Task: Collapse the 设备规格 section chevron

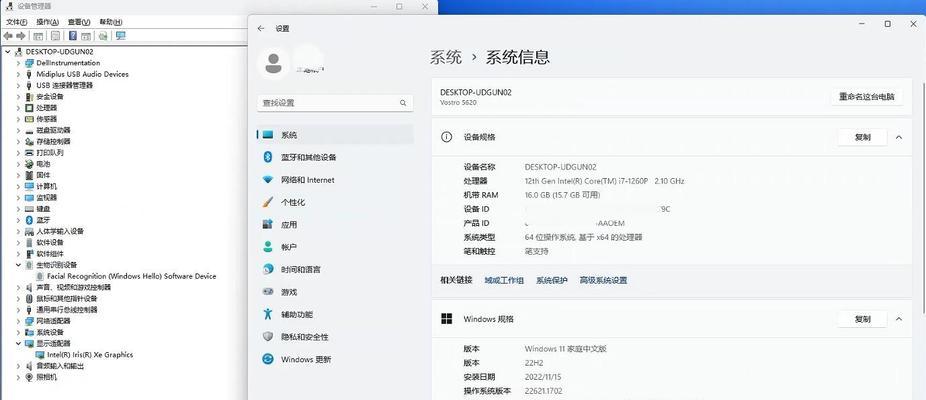Action: tap(899, 137)
